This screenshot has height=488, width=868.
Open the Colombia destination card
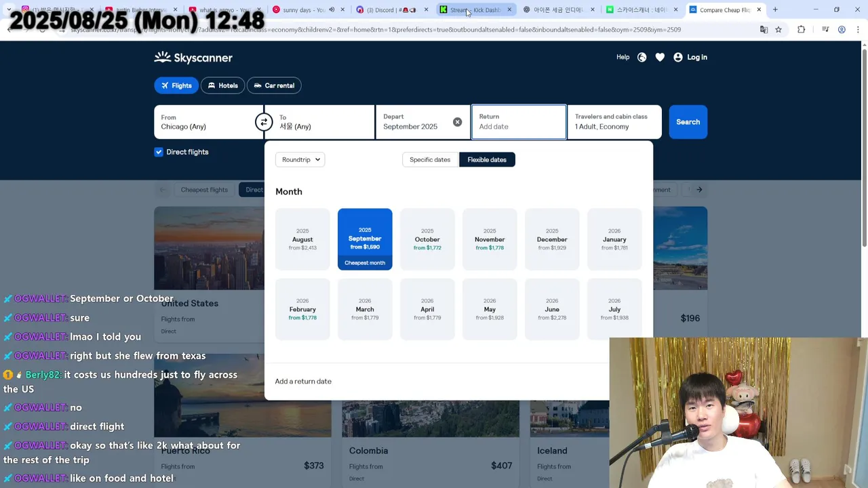pyautogui.click(x=430, y=444)
